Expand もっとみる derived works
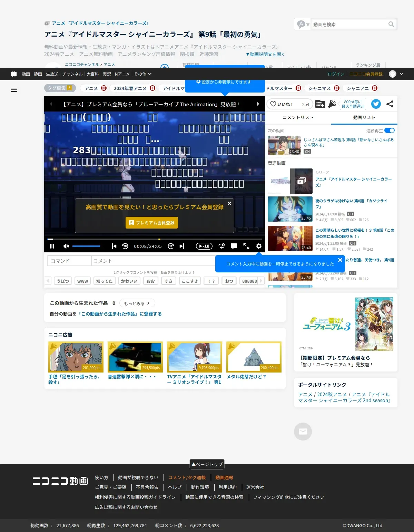414x532 pixels. pyautogui.click(x=137, y=303)
